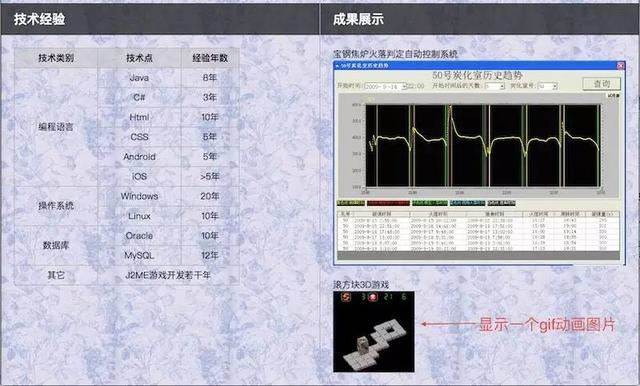The width and height of the screenshot is (640, 386).
Task: Expand the 开始时间后的天数 days dropdown
Action: click(x=502, y=86)
